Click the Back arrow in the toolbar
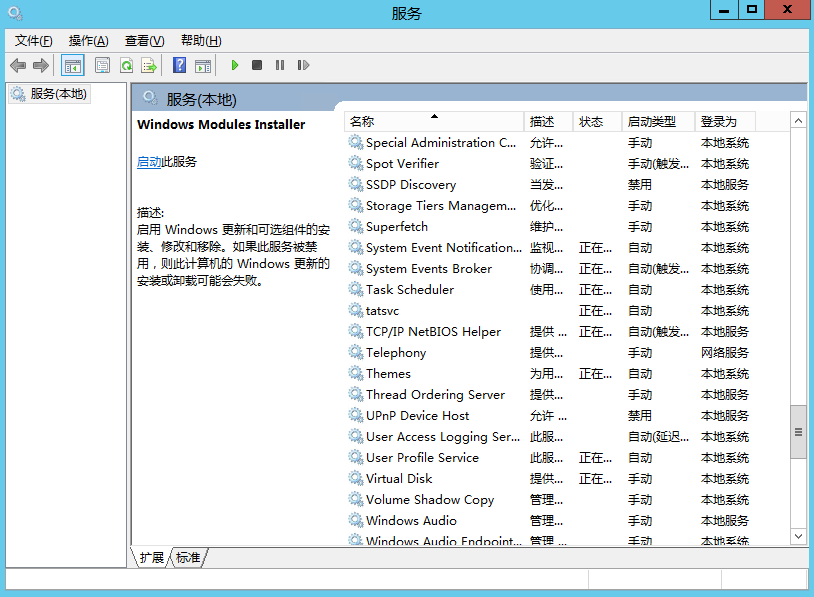 18,65
